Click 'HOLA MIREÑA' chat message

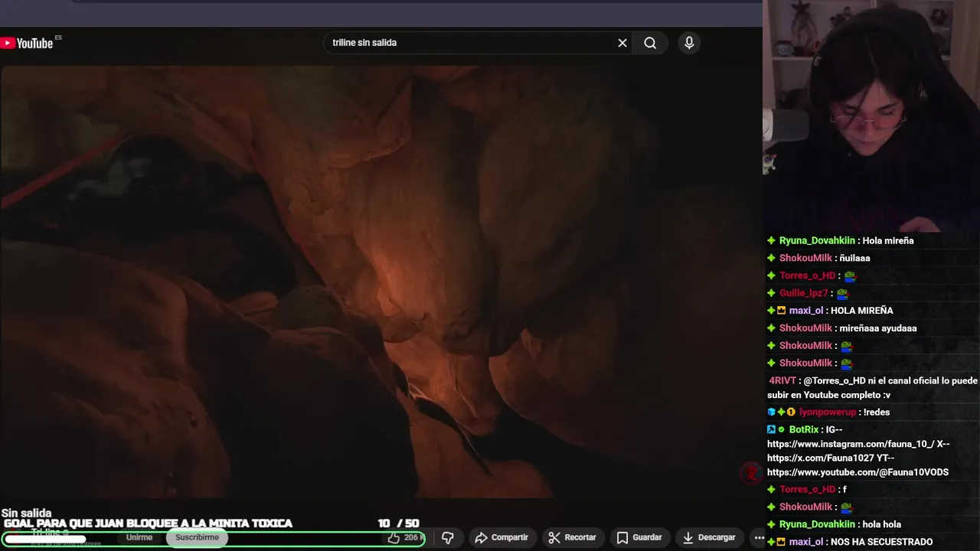pos(861,311)
